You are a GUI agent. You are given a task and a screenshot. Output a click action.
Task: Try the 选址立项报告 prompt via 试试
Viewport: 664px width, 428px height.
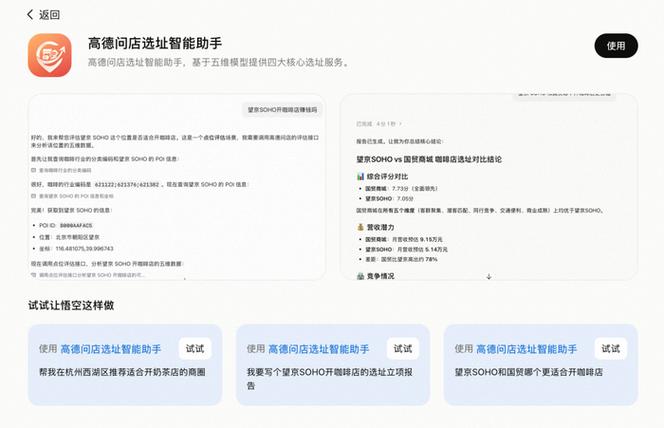coord(403,348)
